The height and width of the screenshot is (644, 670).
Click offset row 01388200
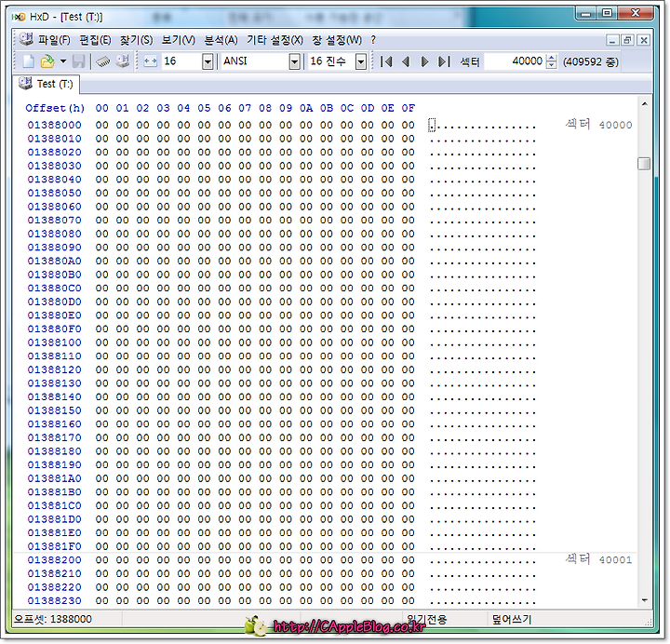pyautogui.click(x=54, y=560)
